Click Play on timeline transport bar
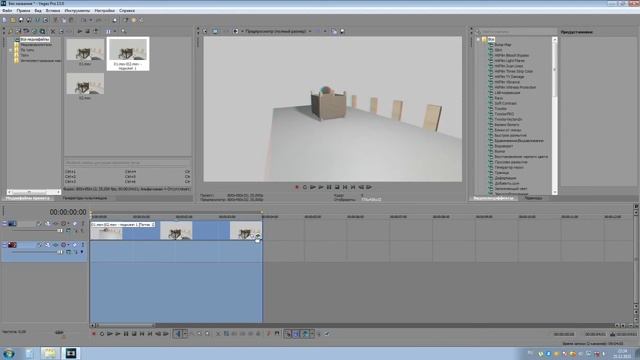This screenshot has height=360, width=640. coord(118,334)
